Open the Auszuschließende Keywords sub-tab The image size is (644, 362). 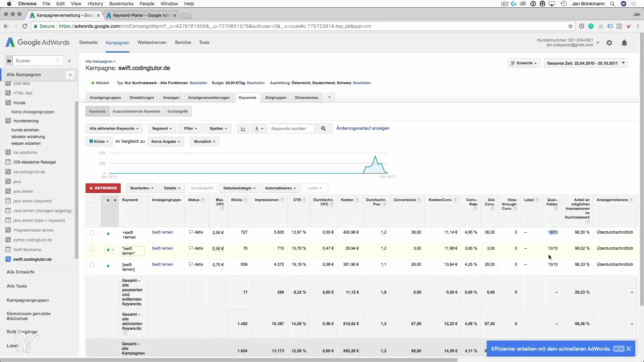[x=136, y=111]
